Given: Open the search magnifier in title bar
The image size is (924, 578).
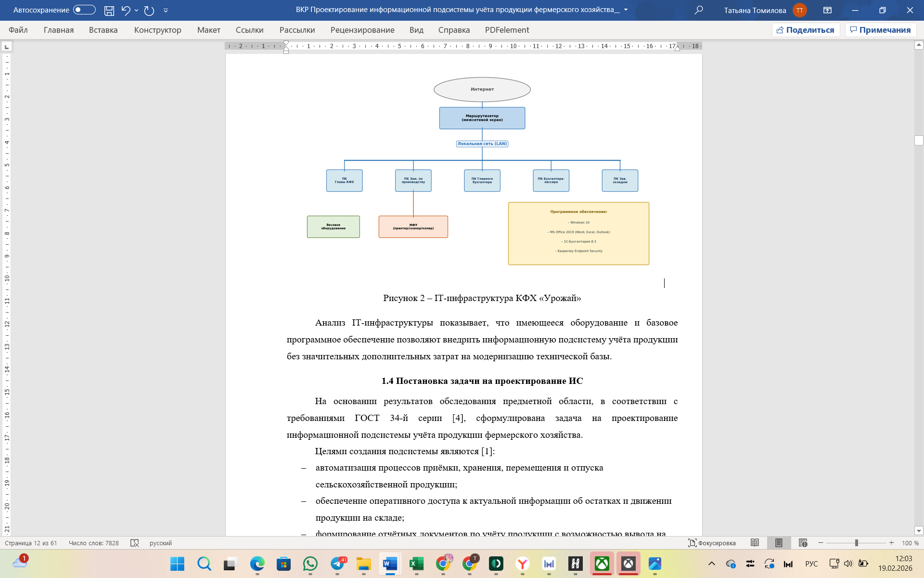Looking at the screenshot, I should point(699,10).
